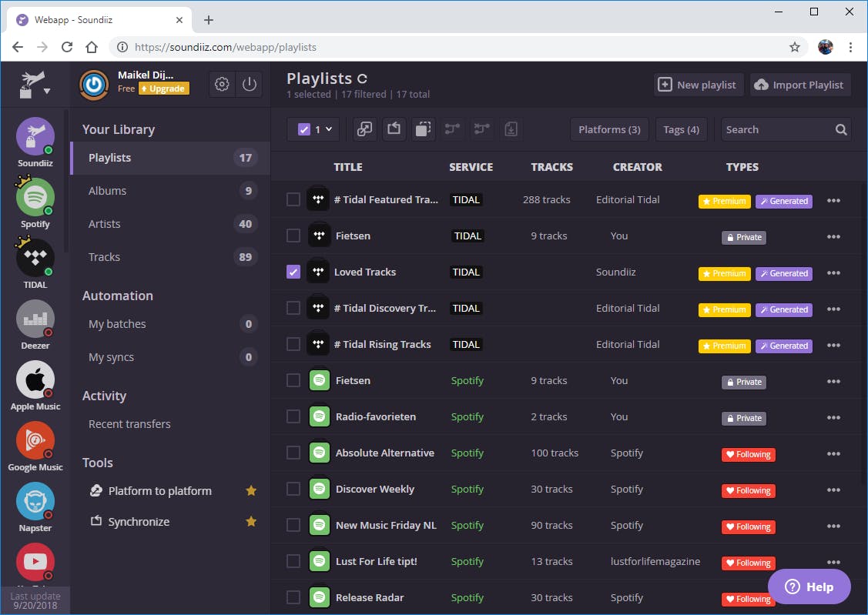Check the Tidal Discovery Tracks checkbox
The image size is (868, 615).
(293, 308)
